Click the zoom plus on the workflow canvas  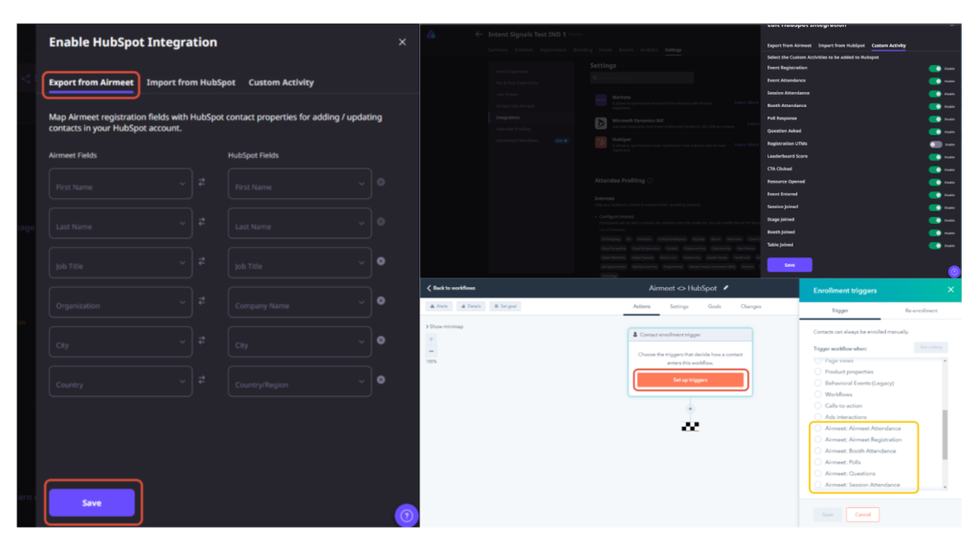point(431,339)
